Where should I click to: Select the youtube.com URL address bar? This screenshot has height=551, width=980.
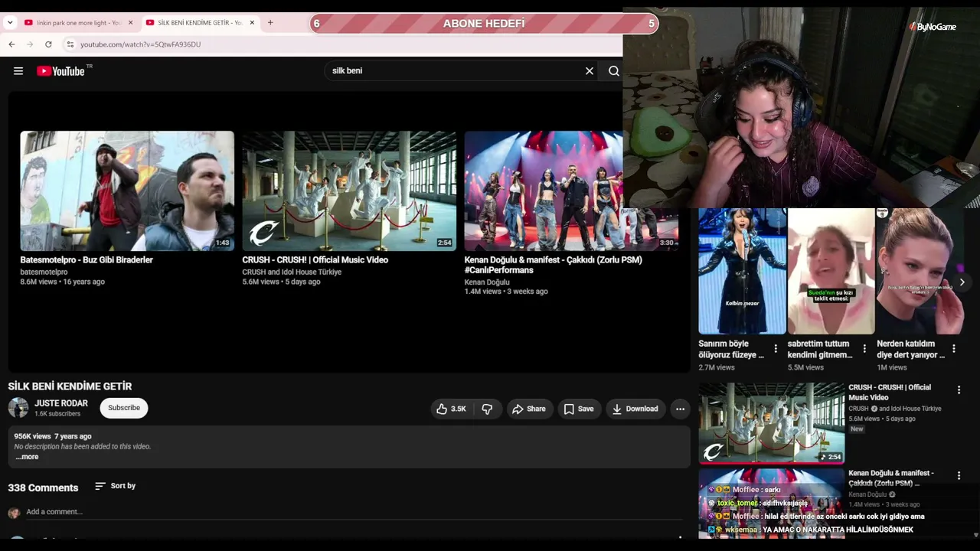[140, 44]
